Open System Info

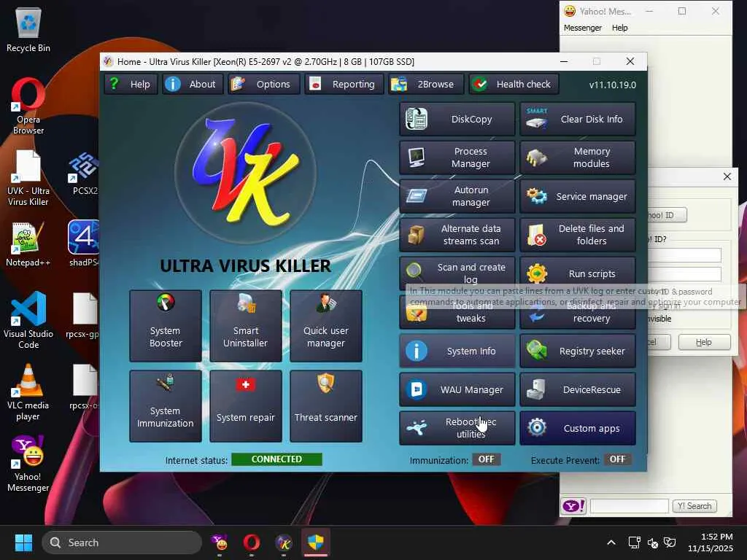point(457,351)
